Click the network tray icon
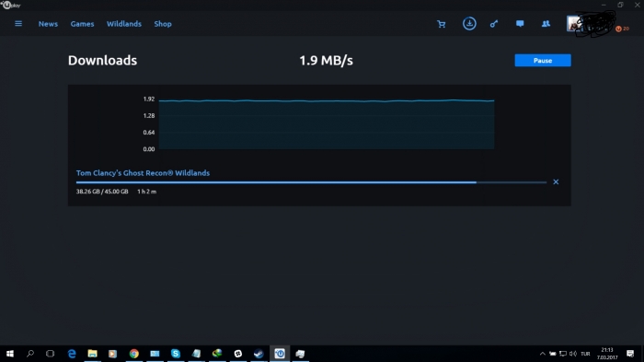644x362 pixels. click(563, 354)
